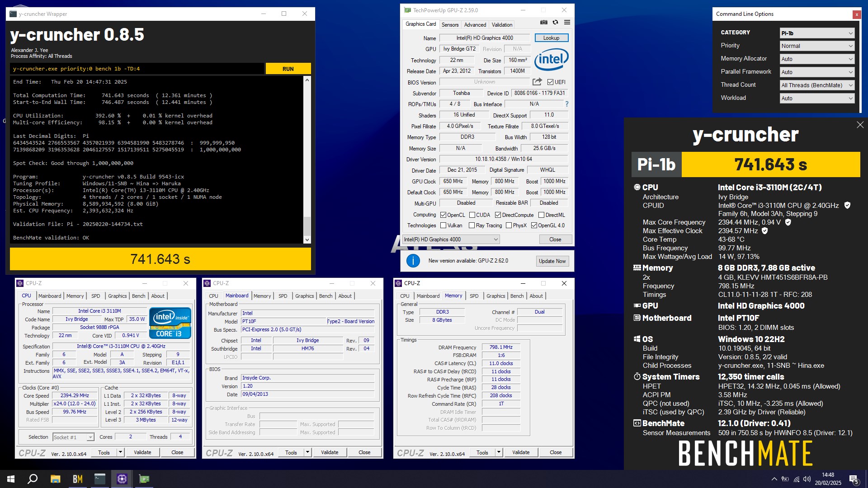Open the GPU selector dropdown in GPU-Z
Viewport: 868px width, 488px height.
451,239
